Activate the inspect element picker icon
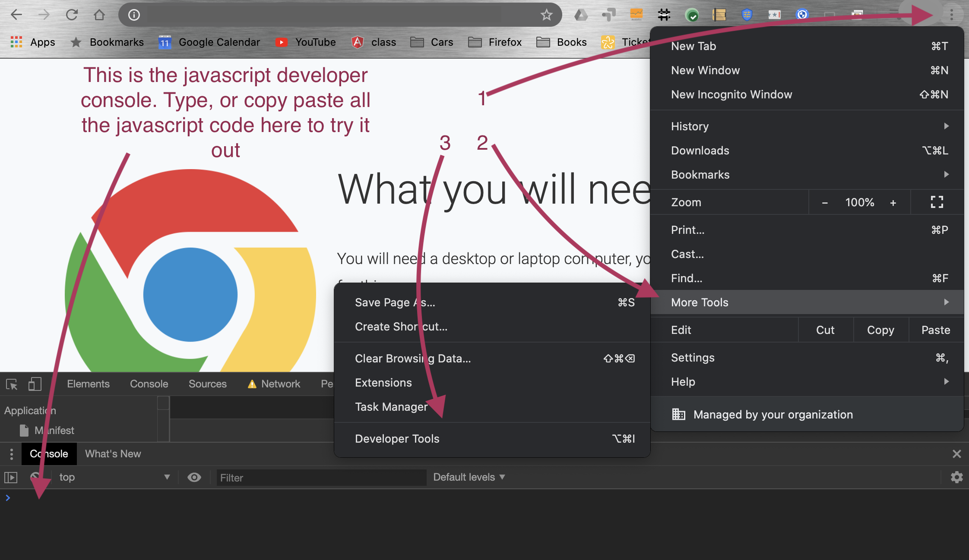 point(12,384)
